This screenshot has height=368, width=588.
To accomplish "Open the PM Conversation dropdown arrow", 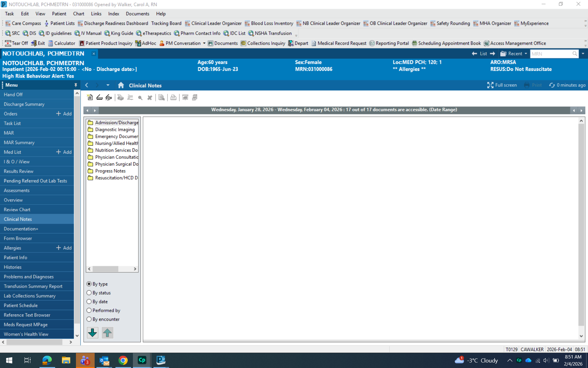I will (204, 43).
